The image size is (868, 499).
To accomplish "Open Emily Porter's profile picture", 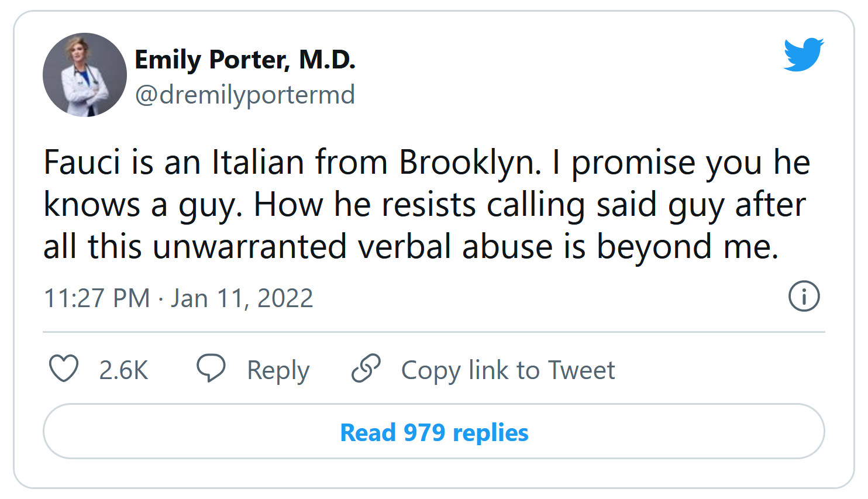I will [x=85, y=75].
